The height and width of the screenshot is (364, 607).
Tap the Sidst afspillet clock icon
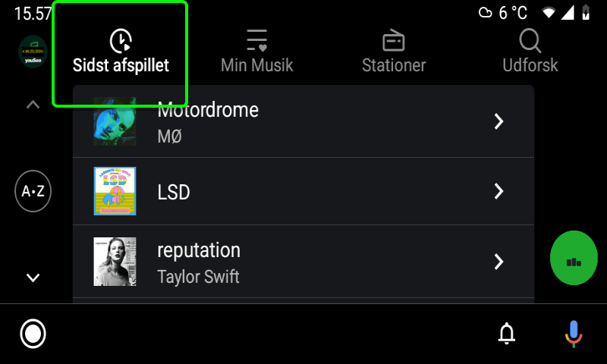pos(121,41)
